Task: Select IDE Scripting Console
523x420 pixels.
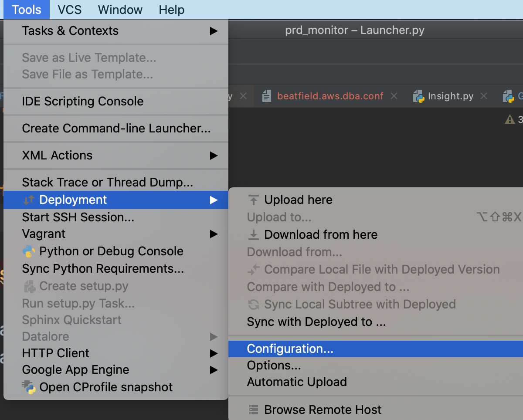Action: tap(116, 102)
